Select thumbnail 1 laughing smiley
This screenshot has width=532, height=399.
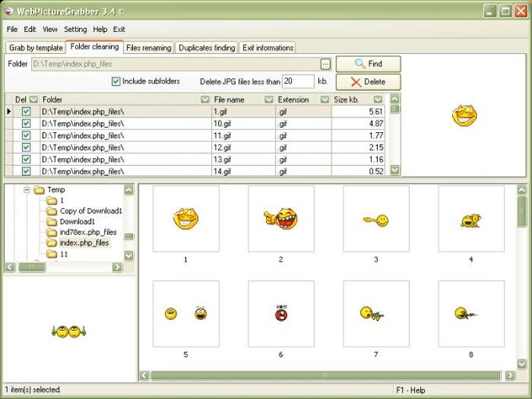(186, 219)
